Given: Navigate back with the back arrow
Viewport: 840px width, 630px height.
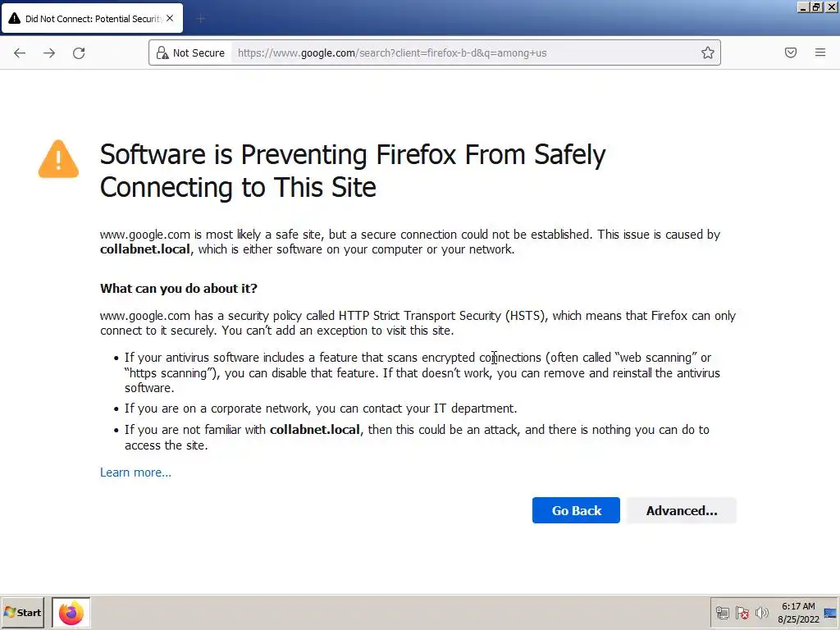Looking at the screenshot, I should point(20,53).
